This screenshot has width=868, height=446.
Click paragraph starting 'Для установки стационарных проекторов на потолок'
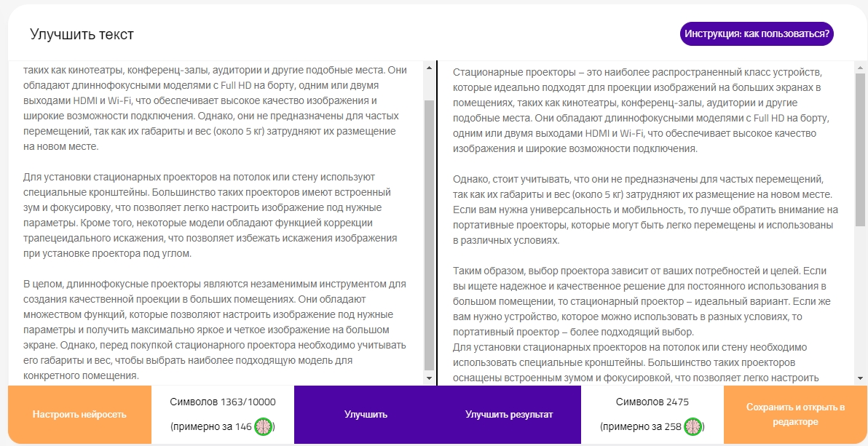[210, 215]
